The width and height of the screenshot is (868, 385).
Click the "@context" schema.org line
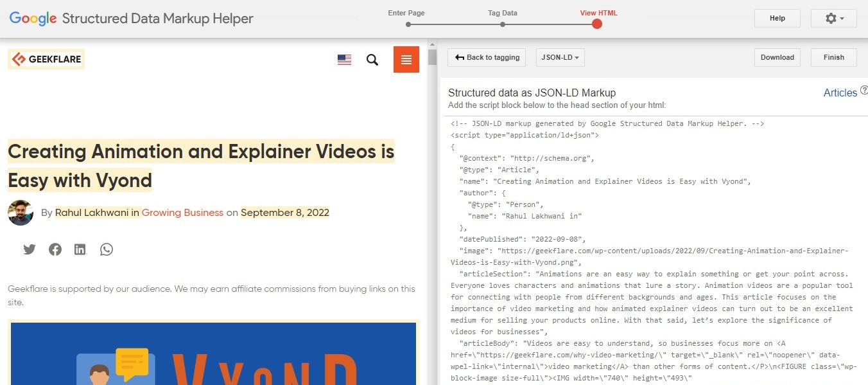coord(527,158)
